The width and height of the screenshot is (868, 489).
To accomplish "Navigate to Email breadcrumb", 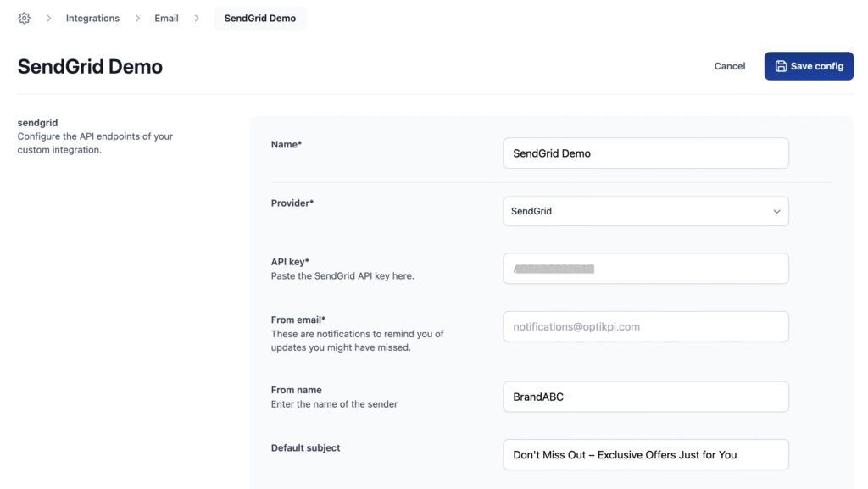I will tap(166, 19).
